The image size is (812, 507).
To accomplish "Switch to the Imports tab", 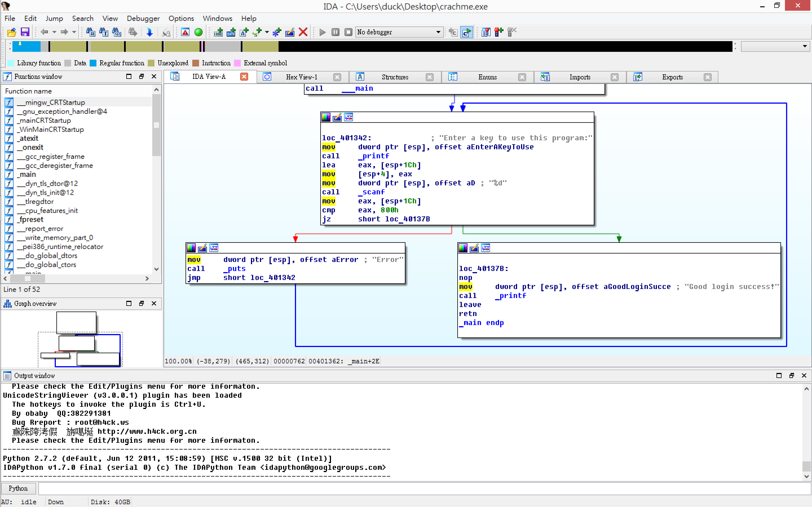I will 579,77.
